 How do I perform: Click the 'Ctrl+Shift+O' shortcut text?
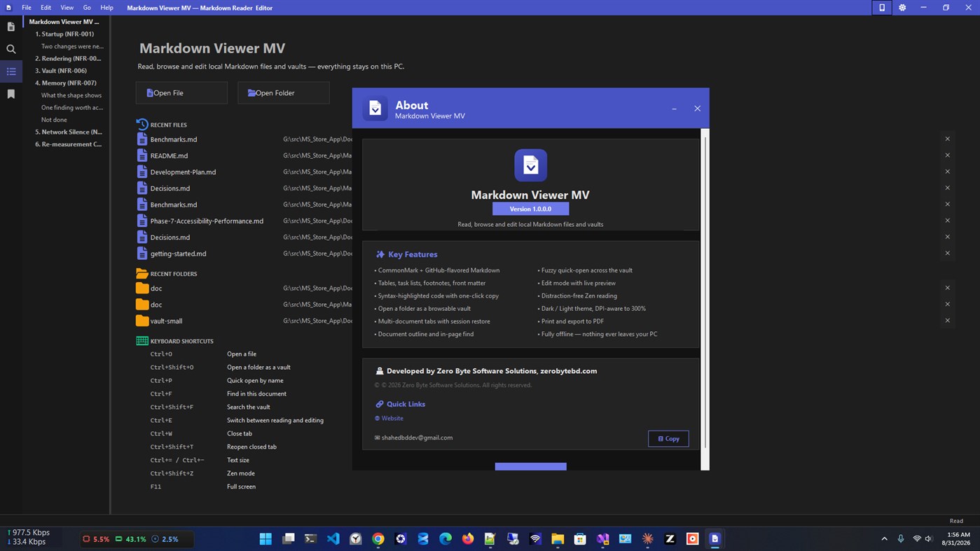pyautogui.click(x=172, y=367)
